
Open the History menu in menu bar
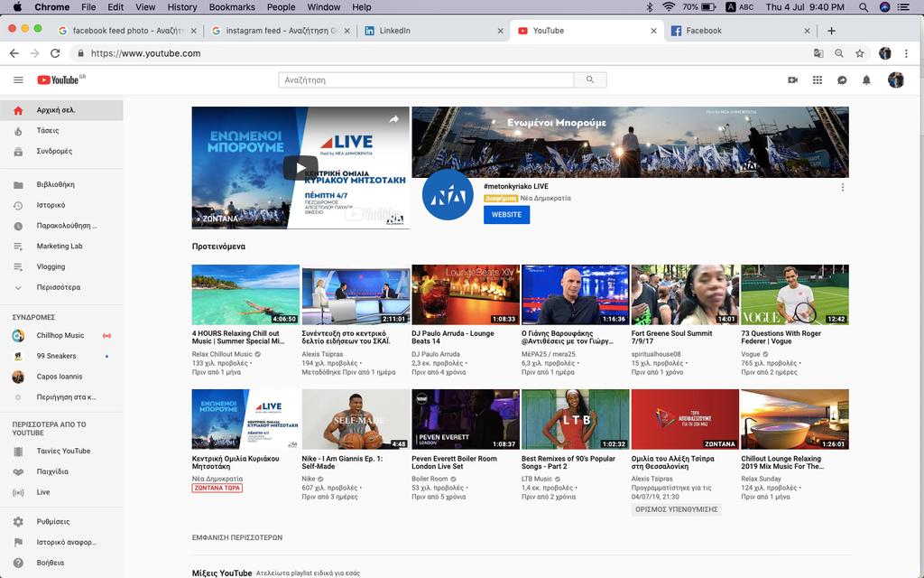coord(182,7)
